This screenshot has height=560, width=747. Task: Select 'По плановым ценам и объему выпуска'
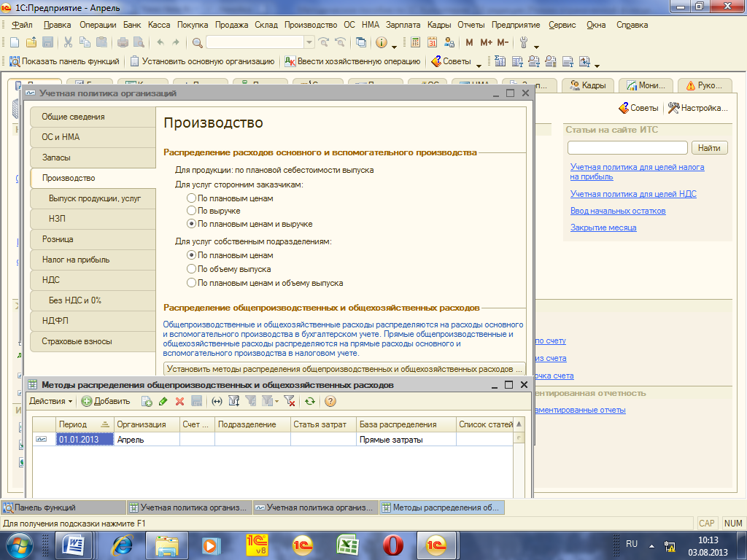[x=191, y=283]
